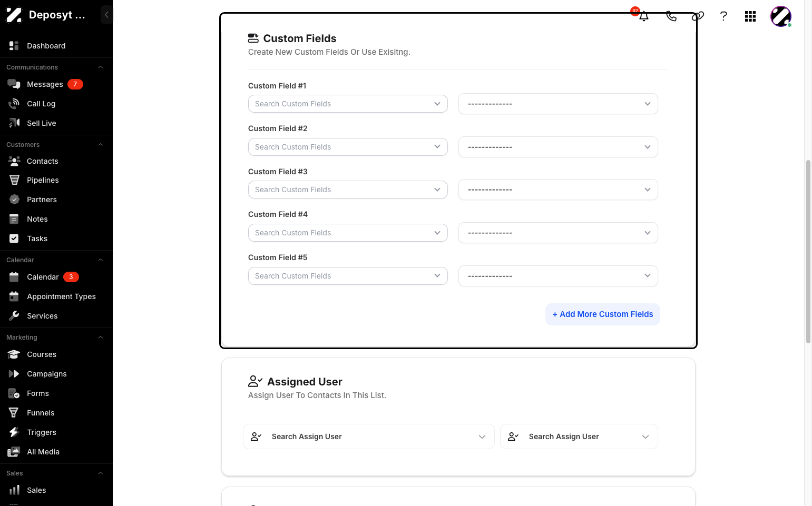
Task: Open the apps grid icon
Action: 750,16
